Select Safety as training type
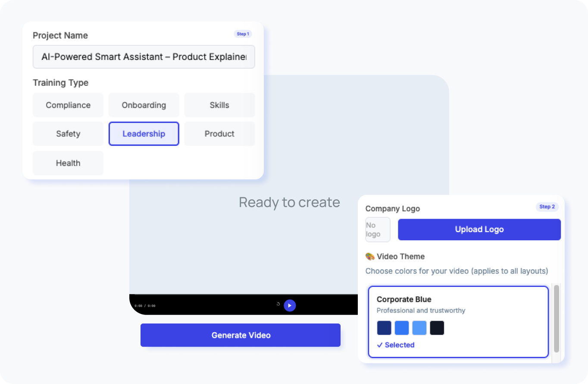 pyautogui.click(x=68, y=134)
